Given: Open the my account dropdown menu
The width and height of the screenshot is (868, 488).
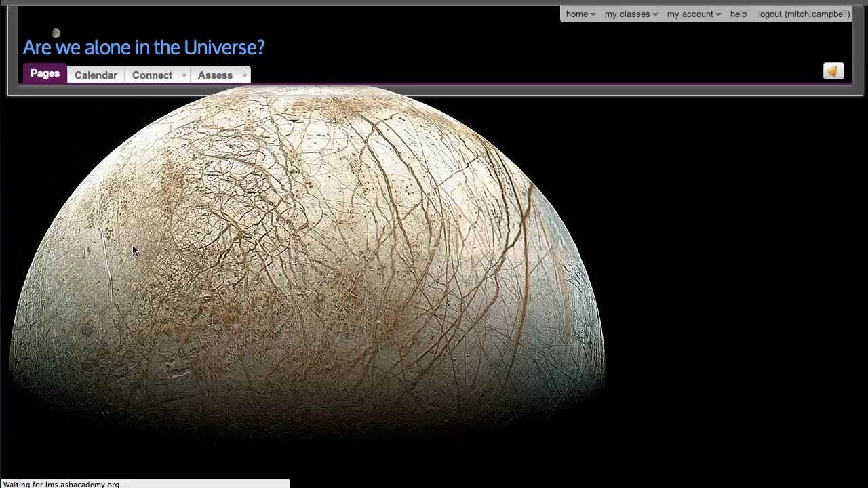Looking at the screenshot, I should (694, 14).
